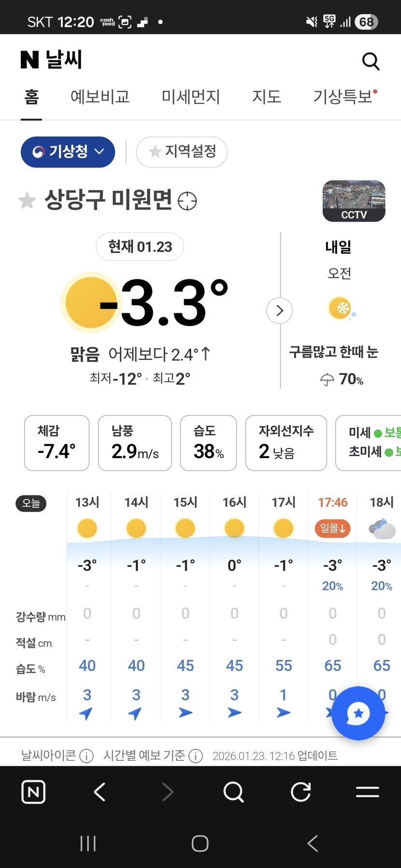401x868 pixels.
Task: Switch to the 예보비교 tab
Action: point(100,97)
